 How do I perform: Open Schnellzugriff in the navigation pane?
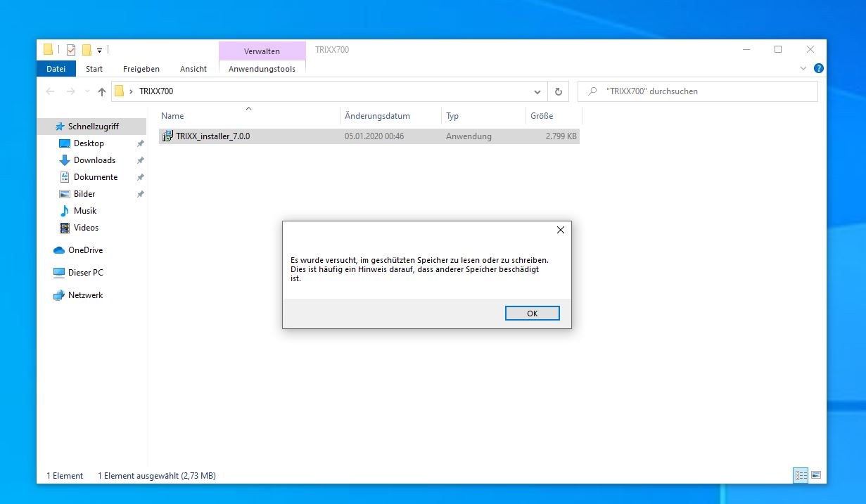point(93,127)
